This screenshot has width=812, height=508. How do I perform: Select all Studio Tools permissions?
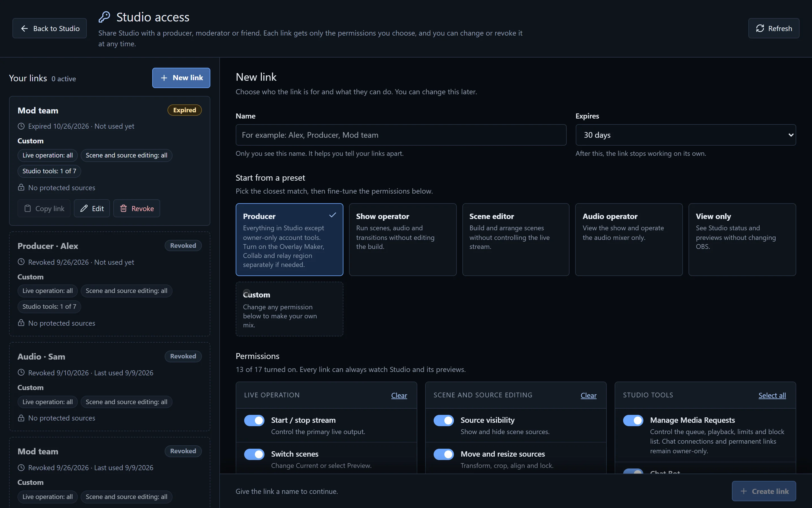click(772, 395)
